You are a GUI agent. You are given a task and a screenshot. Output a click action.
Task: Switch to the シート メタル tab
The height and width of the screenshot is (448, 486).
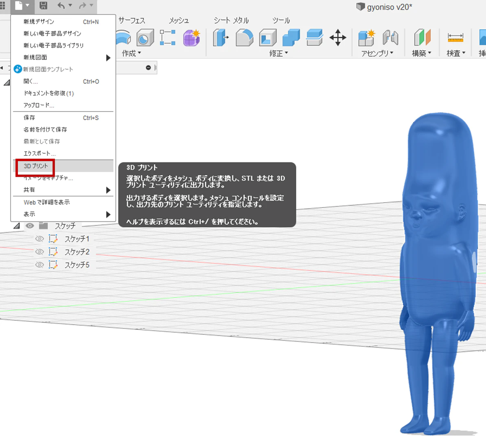point(231,20)
